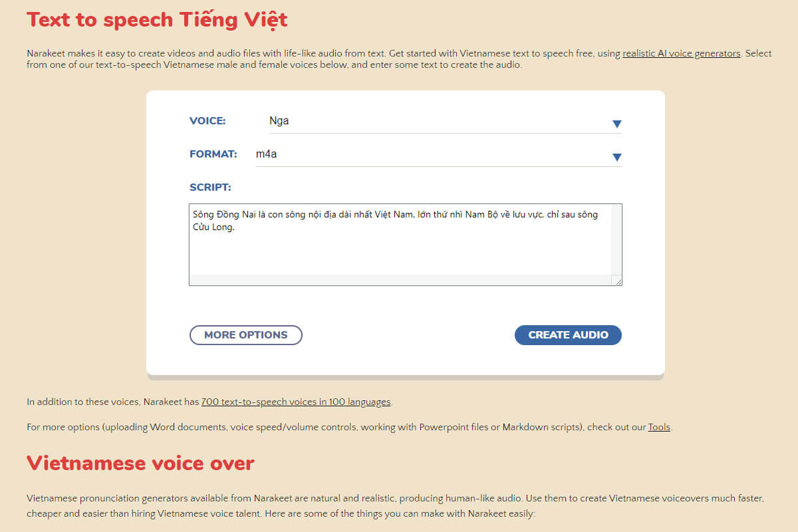Expand the FORMAT dropdown arrow
798x532 pixels.
pos(616,157)
